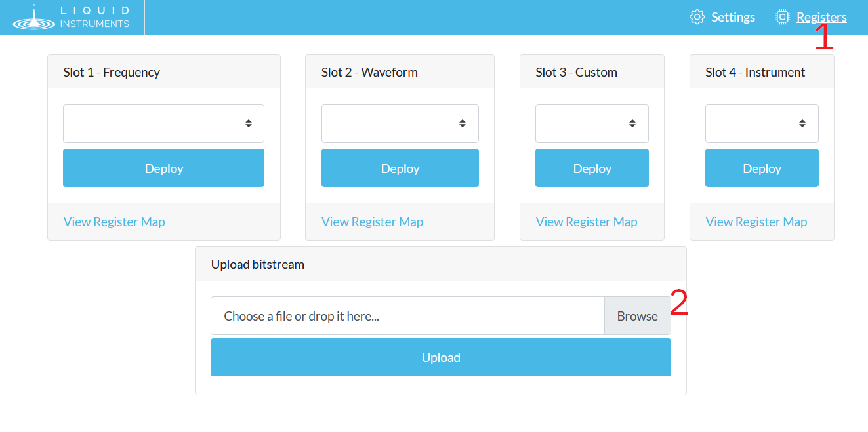Expand the Slot 1 Frequency dropdown
Viewport: 868px width, 432px height.
point(163,123)
